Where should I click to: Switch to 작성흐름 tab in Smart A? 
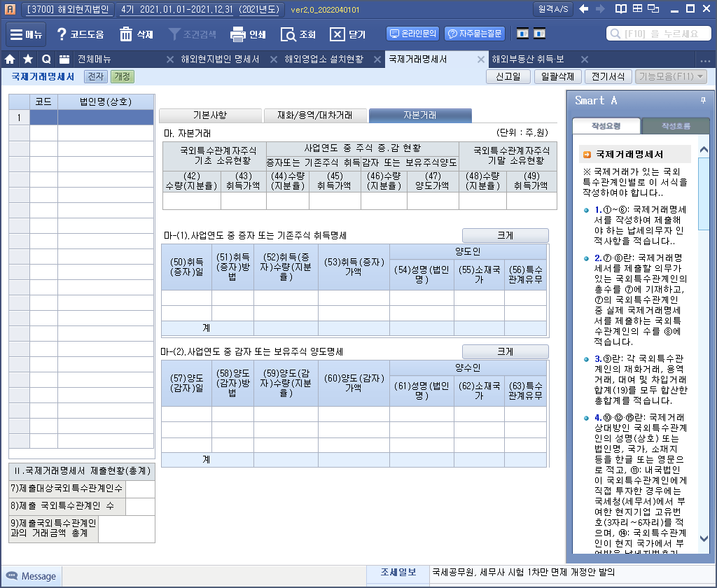tap(676, 126)
